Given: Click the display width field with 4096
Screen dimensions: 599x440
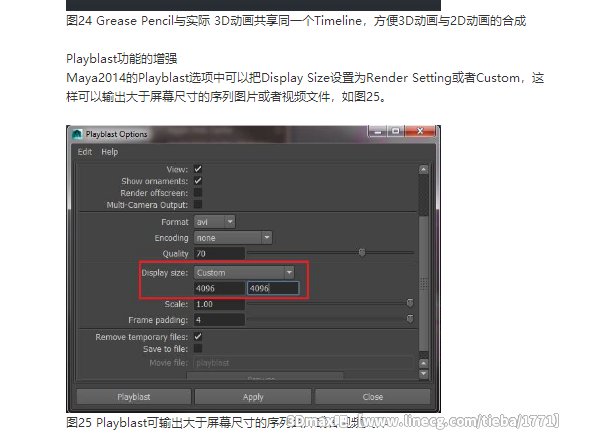Looking at the screenshot, I should click(x=219, y=288).
